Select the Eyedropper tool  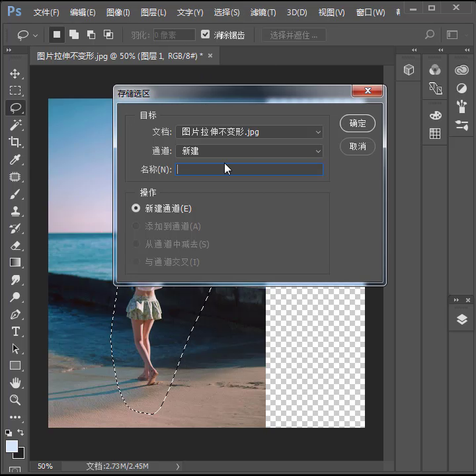pyautogui.click(x=15, y=159)
